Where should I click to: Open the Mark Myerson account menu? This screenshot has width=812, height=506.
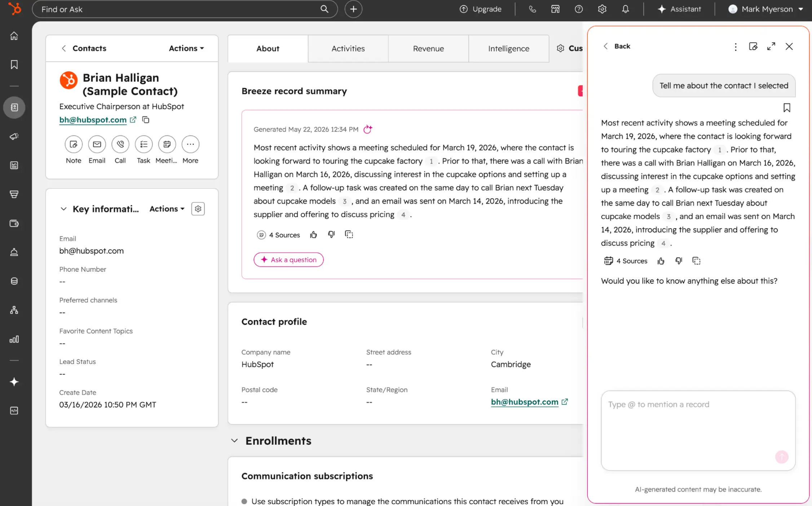tap(766, 9)
